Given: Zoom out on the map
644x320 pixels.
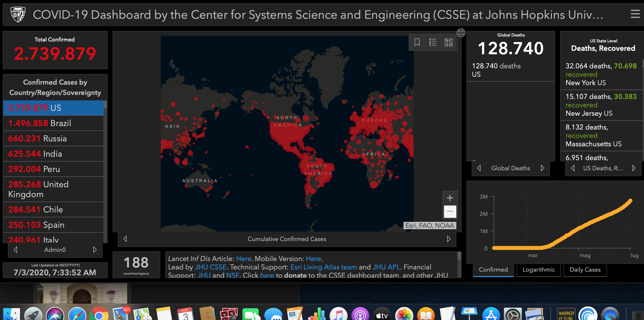Looking at the screenshot, I should click(450, 211).
